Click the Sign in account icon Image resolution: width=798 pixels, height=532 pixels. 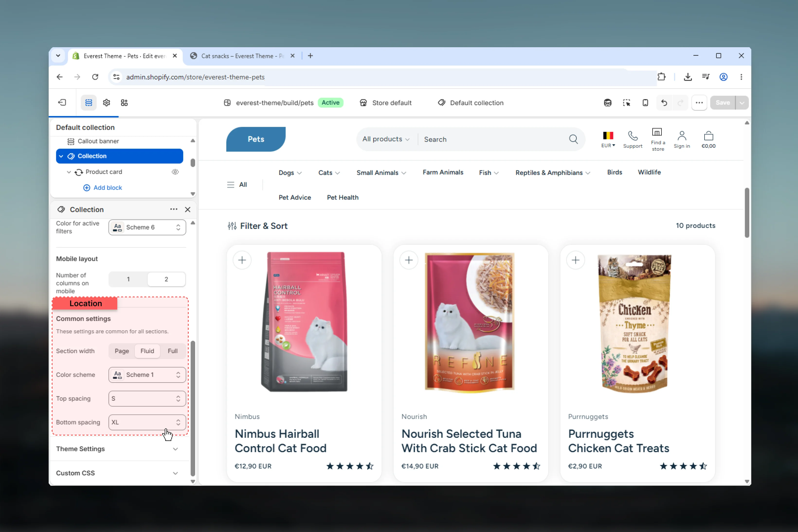coord(682,139)
